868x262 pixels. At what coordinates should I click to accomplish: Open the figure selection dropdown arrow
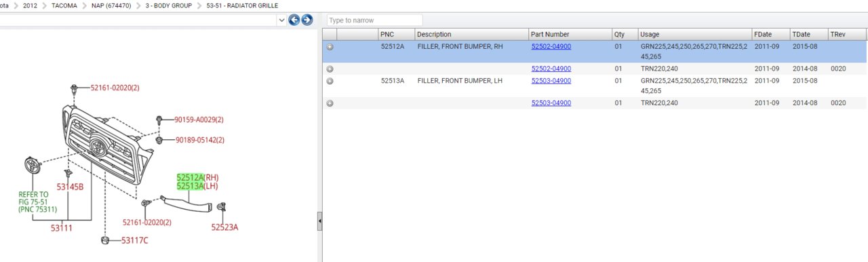click(x=281, y=20)
